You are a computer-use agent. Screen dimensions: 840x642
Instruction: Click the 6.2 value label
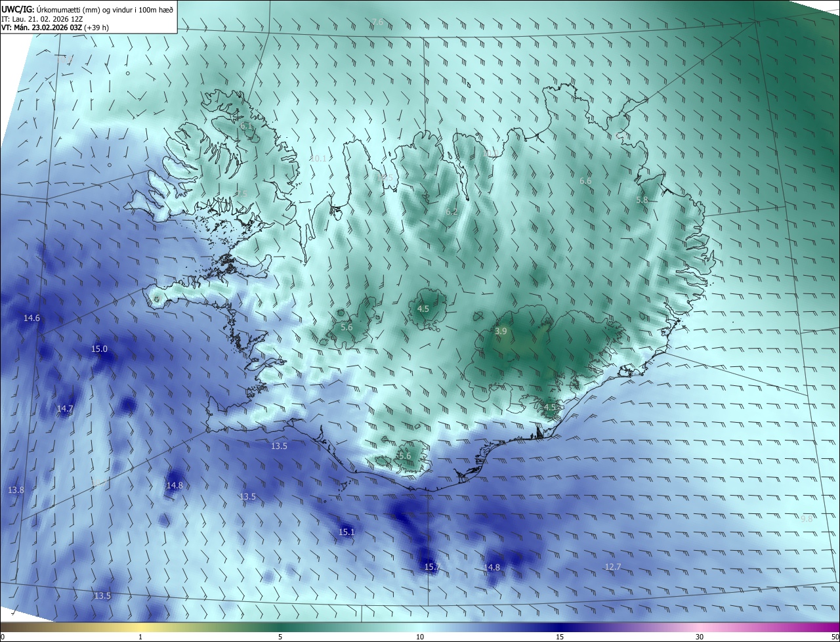(x=451, y=212)
